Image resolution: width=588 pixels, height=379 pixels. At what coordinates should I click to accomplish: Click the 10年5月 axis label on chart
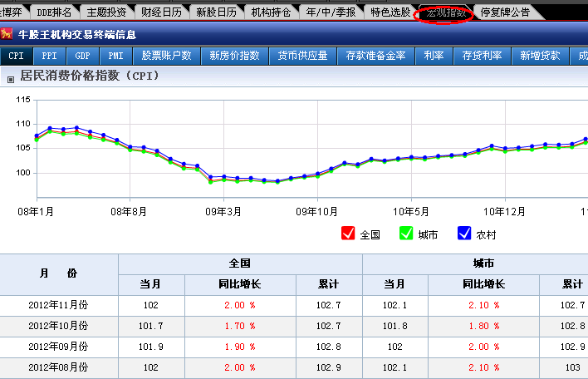(x=410, y=212)
